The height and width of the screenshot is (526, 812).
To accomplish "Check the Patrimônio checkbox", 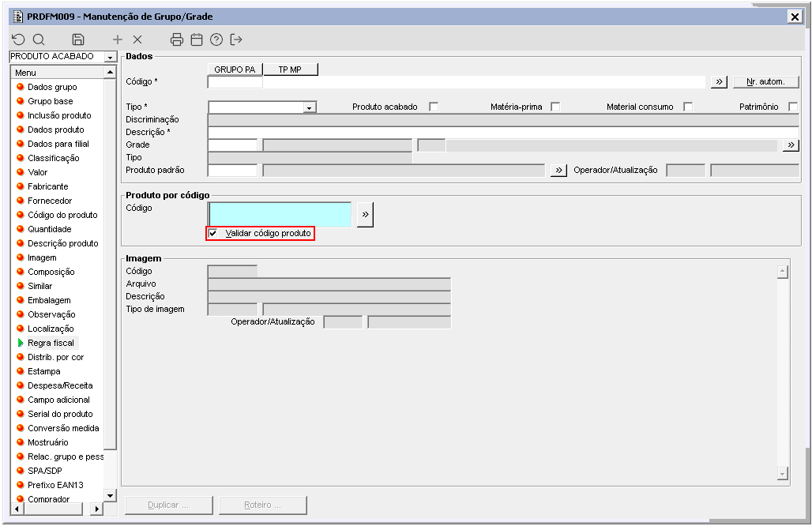I will tap(793, 107).
